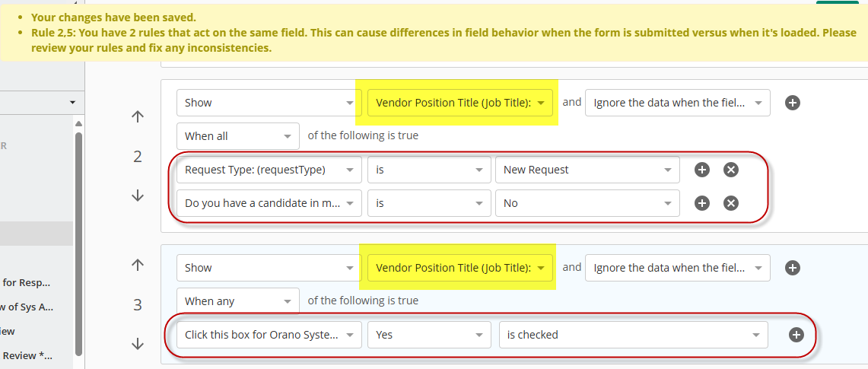Select sidebar item ending in for Resp…

[x=27, y=283]
